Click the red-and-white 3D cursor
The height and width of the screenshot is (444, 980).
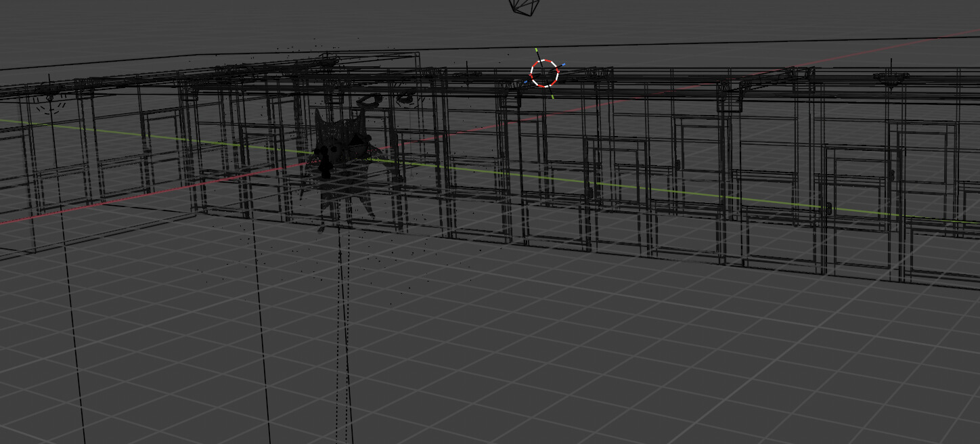[544, 73]
